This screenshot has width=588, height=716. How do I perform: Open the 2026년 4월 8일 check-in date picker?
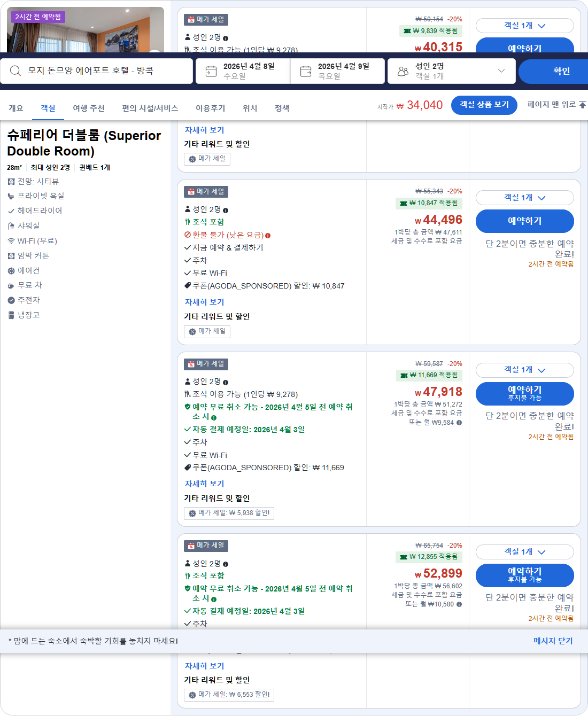coord(243,71)
